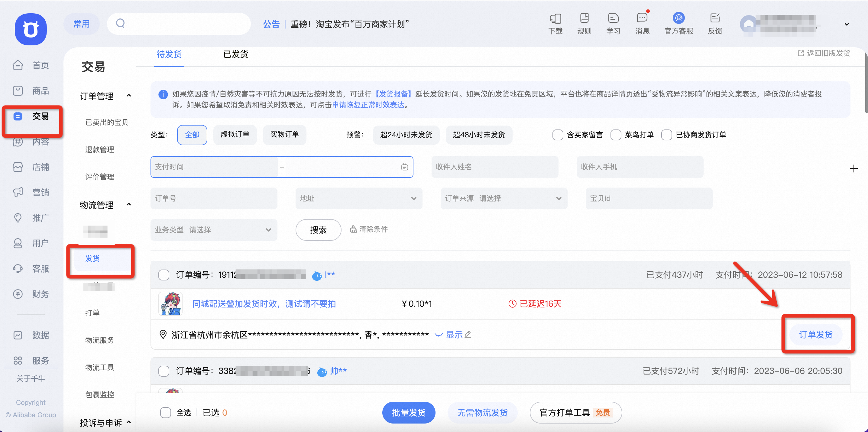Toggle the 全选 select-all checkbox

pos(165,412)
